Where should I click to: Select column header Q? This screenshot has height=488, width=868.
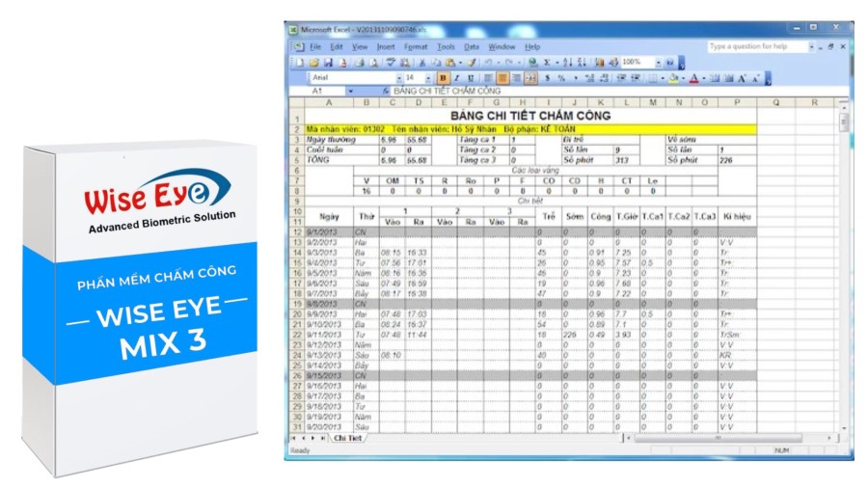(776, 102)
